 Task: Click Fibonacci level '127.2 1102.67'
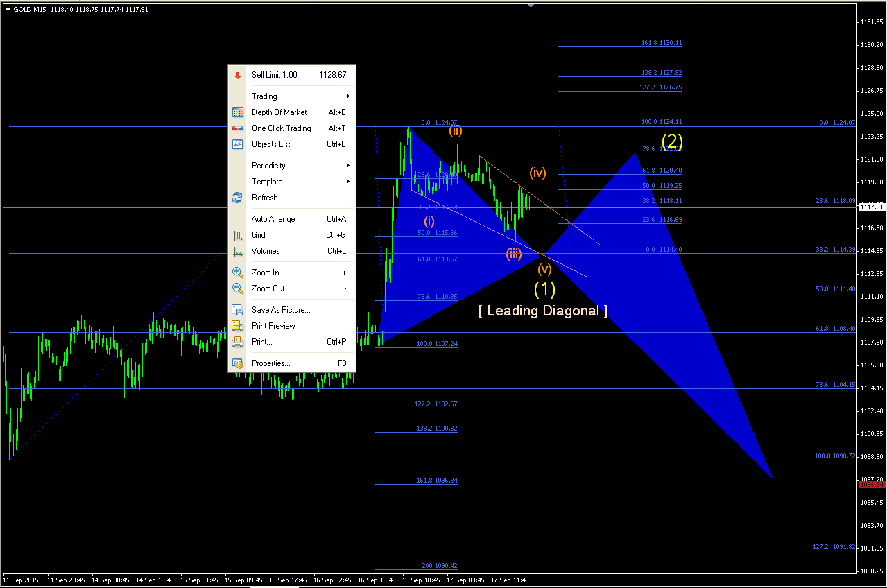(436, 404)
